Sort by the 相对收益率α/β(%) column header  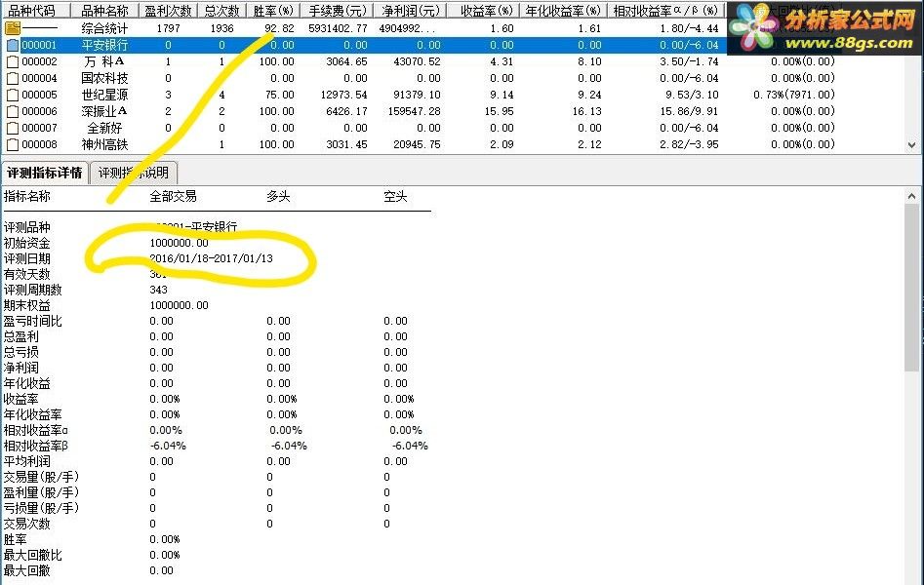[x=665, y=11]
